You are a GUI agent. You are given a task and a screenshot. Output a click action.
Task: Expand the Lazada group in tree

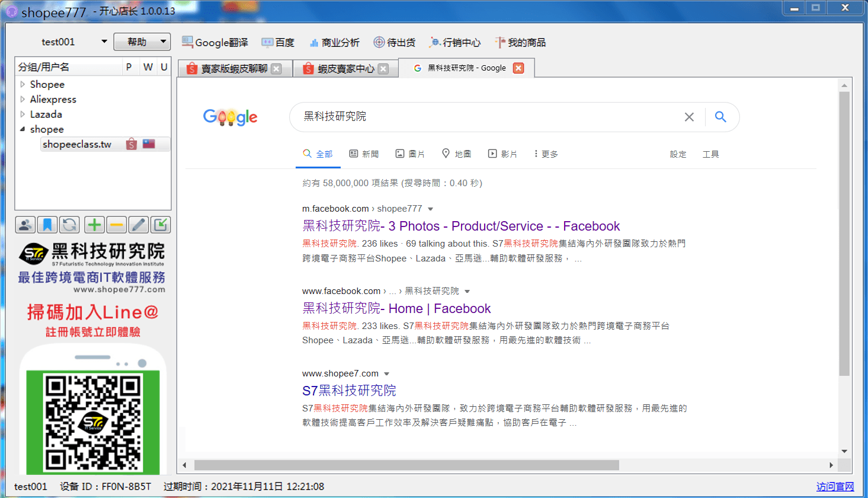click(x=23, y=114)
